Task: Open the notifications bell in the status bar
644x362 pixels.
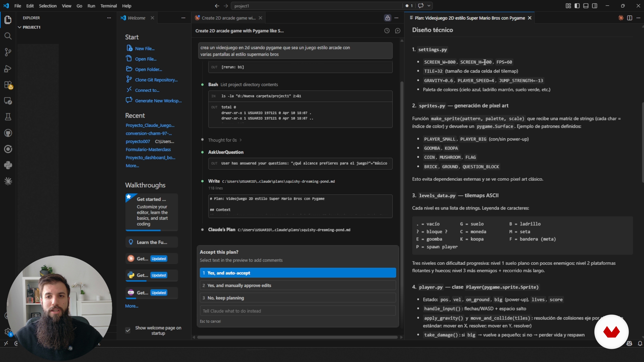Action: (x=640, y=344)
